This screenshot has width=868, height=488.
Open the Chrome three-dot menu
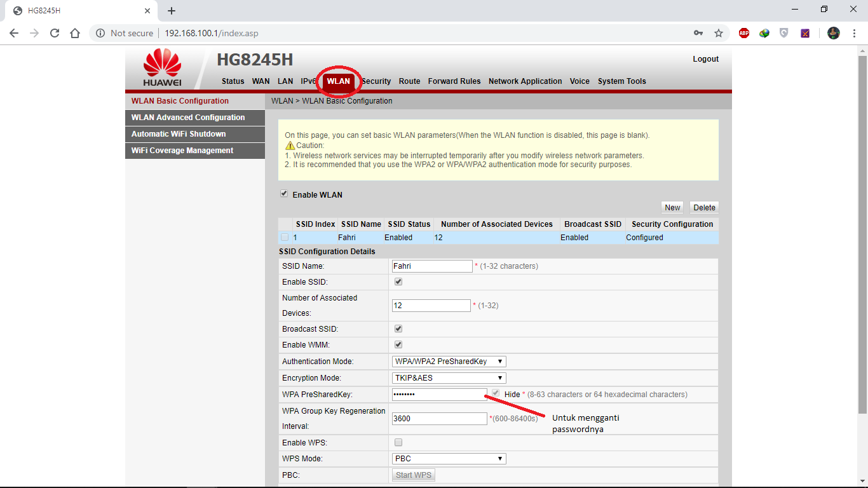[854, 33]
